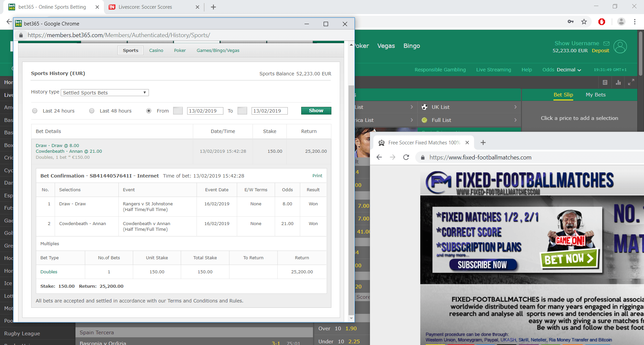Expand the UK List chevron
This screenshot has height=345, width=644.
click(x=516, y=107)
